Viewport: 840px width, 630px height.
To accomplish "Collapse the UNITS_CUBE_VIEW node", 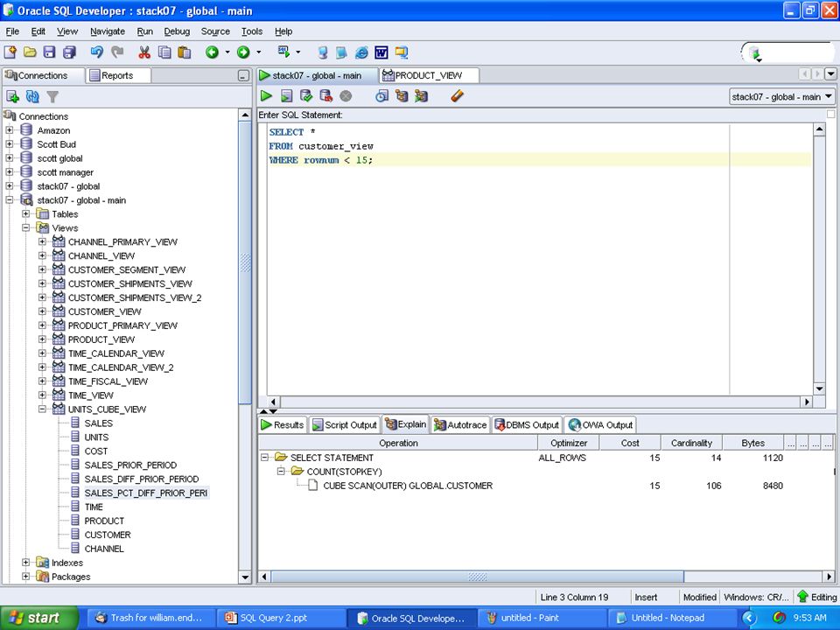I will point(42,409).
